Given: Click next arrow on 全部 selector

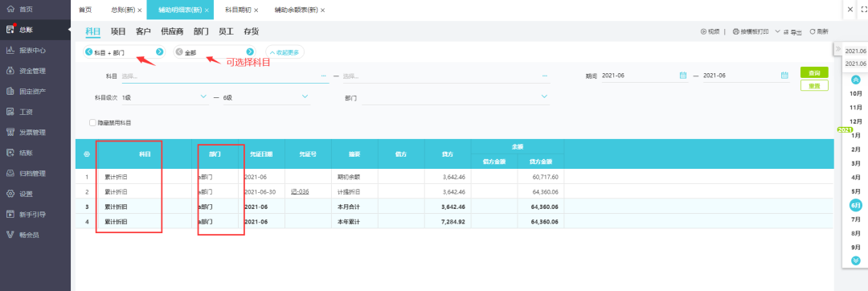Looking at the screenshot, I should point(250,52).
